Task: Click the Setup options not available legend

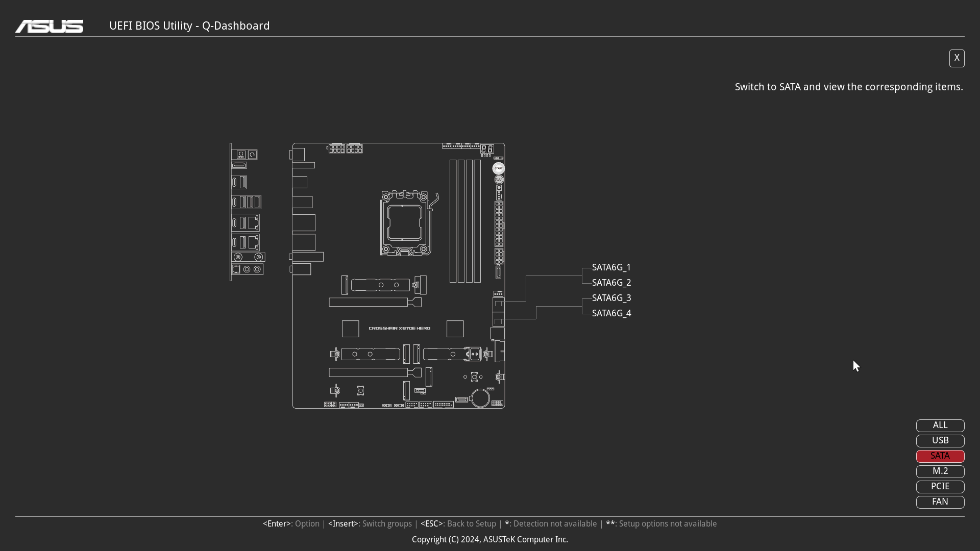Action: click(661, 524)
